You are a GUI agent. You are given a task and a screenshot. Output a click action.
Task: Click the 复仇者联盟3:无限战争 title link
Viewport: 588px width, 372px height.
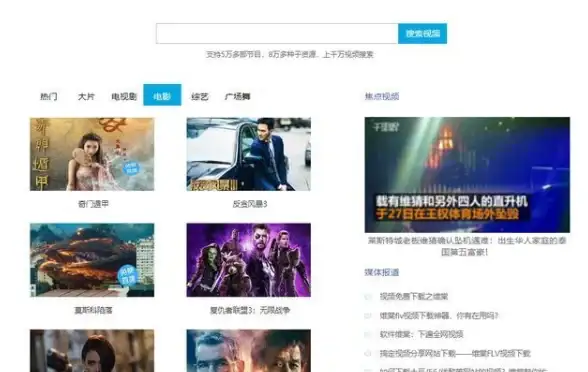click(250, 310)
